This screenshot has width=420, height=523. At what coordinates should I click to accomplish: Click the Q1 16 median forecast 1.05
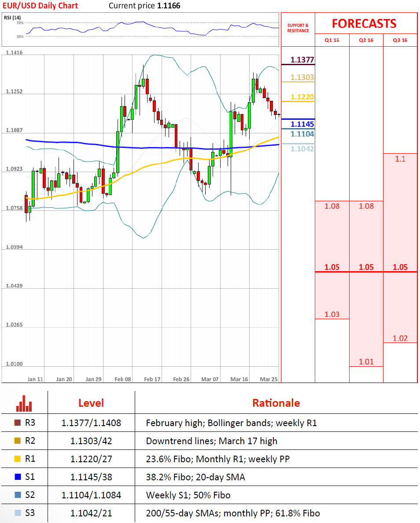(332, 267)
